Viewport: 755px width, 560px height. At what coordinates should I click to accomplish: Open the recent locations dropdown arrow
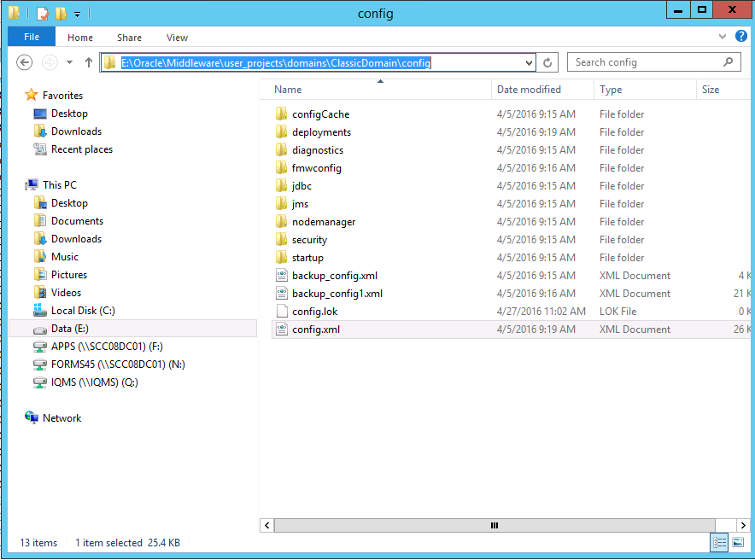click(70, 62)
